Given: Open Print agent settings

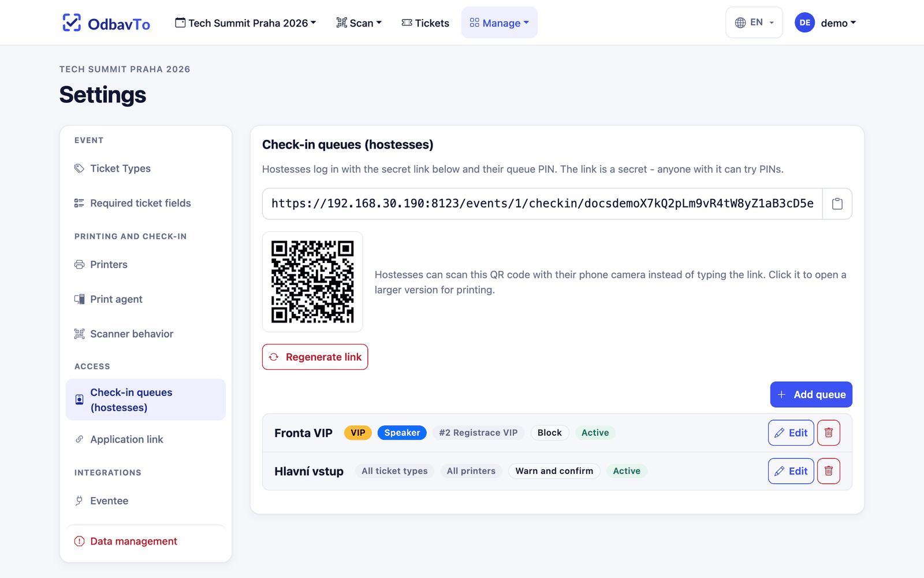Looking at the screenshot, I should coord(146,299).
